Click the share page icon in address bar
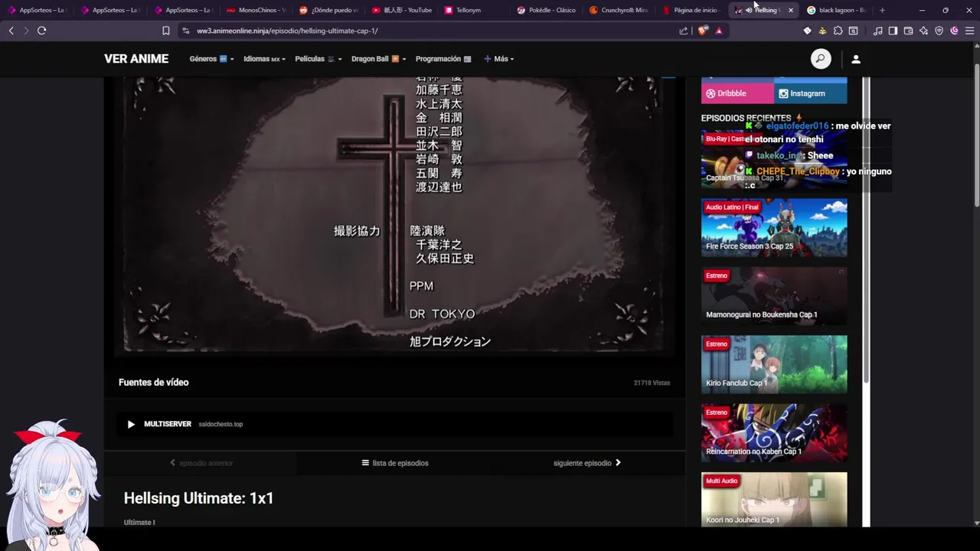 pos(683,31)
